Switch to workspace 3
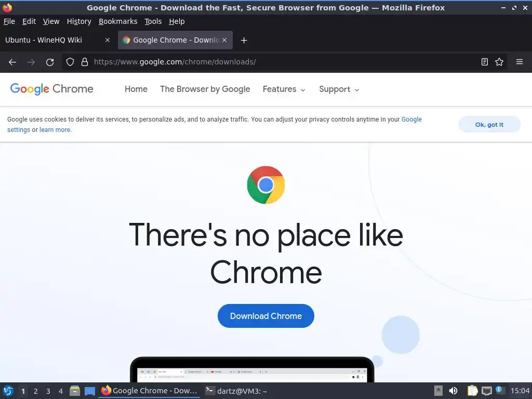Viewport: 532px width, 399px height. coord(48,391)
